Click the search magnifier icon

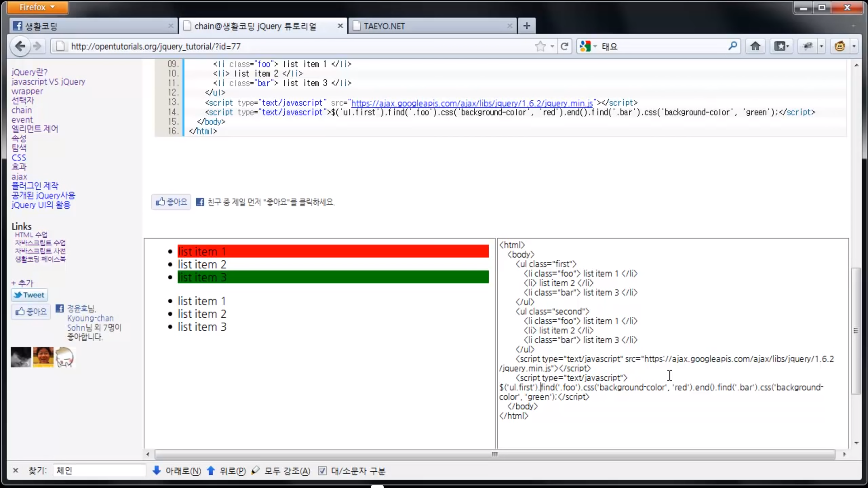tap(732, 46)
